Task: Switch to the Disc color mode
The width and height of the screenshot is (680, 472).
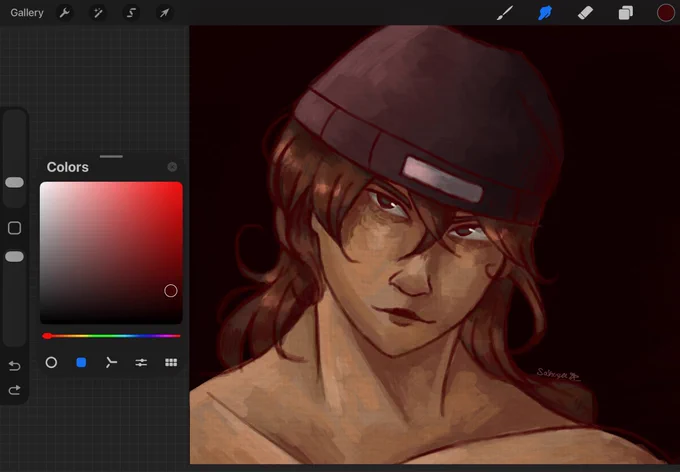Action: (51, 362)
